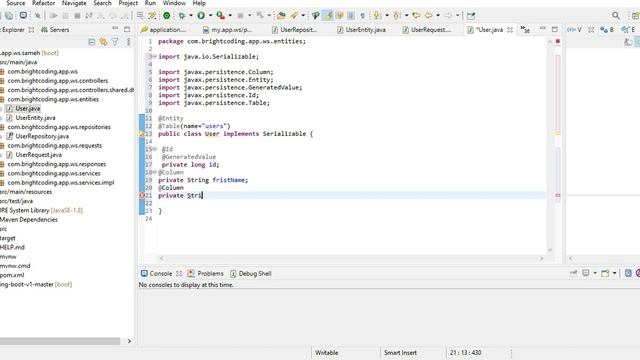The width and height of the screenshot is (640, 360).
Task: Open the Project menu
Action: click(x=128, y=3)
